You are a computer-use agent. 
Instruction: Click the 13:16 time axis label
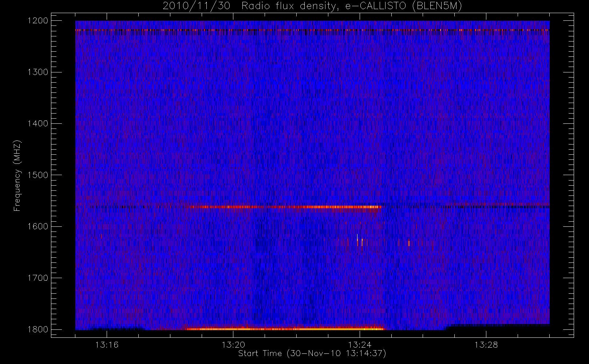click(107, 345)
